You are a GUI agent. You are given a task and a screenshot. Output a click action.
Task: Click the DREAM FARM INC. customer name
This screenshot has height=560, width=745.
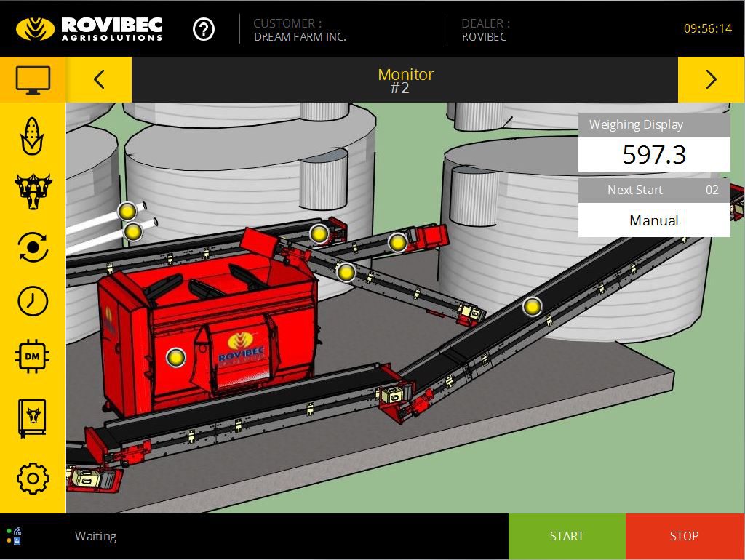click(300, 37)
